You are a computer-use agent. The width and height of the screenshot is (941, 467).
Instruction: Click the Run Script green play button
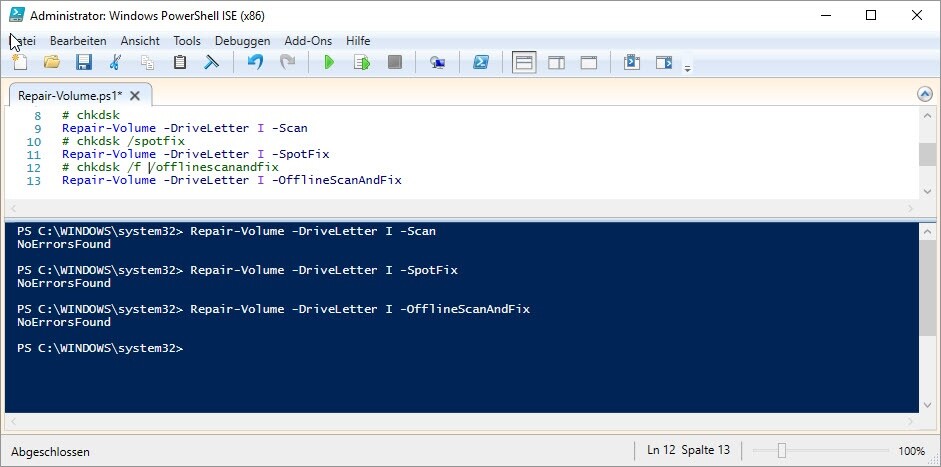pyautogui.click(x=329, y=63)
